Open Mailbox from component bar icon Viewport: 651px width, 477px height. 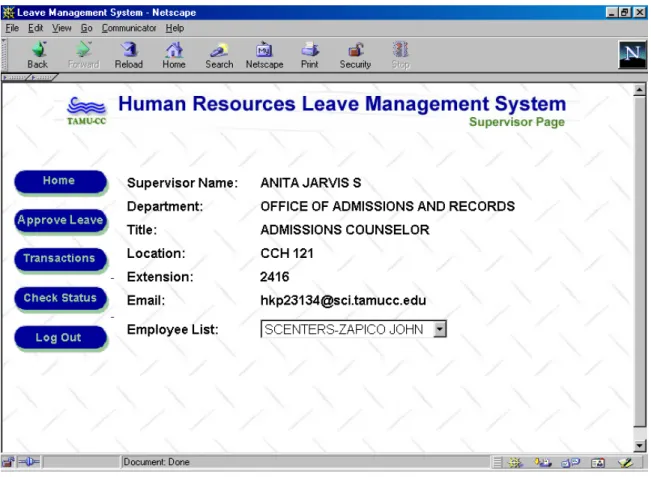(x=543, y=462)
